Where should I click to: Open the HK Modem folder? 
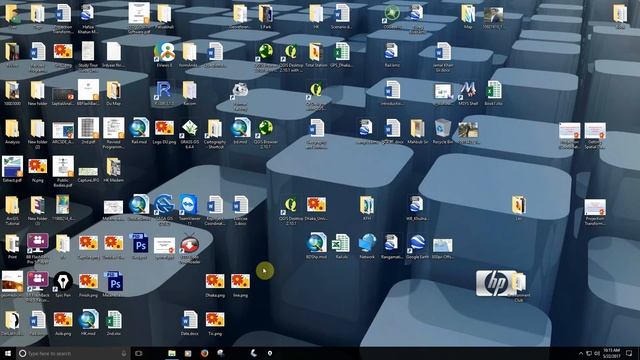click(113, 167)
